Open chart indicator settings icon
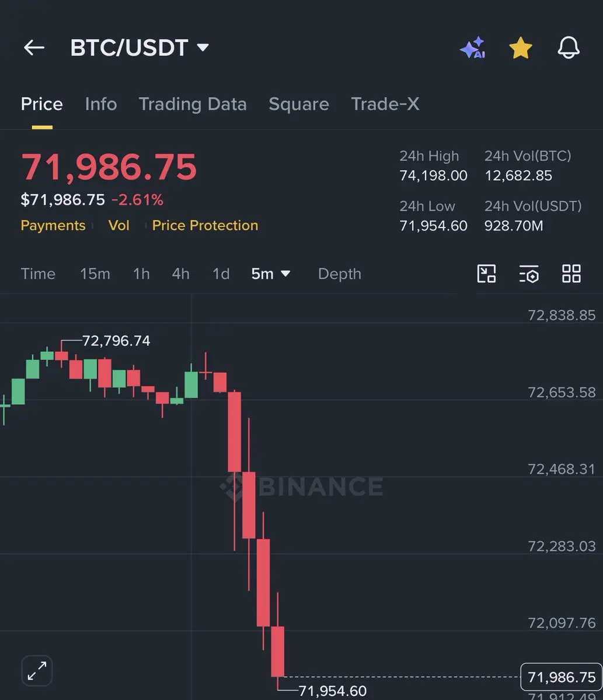Screen dimensions: 603x700 [x=529, y=274]
